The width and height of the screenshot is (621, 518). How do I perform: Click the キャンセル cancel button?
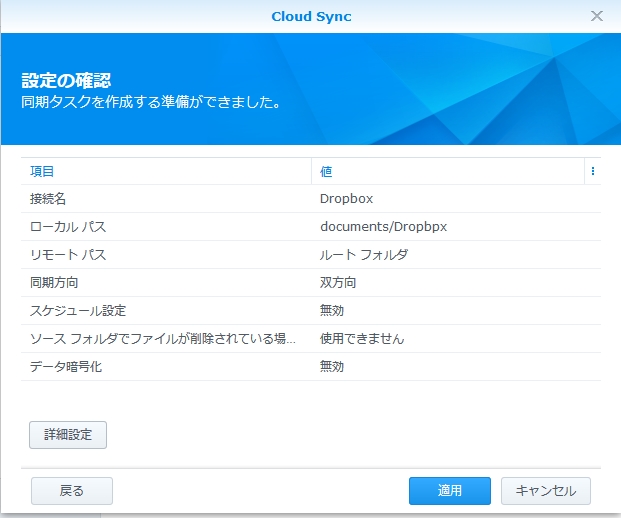tap(546, 491)
